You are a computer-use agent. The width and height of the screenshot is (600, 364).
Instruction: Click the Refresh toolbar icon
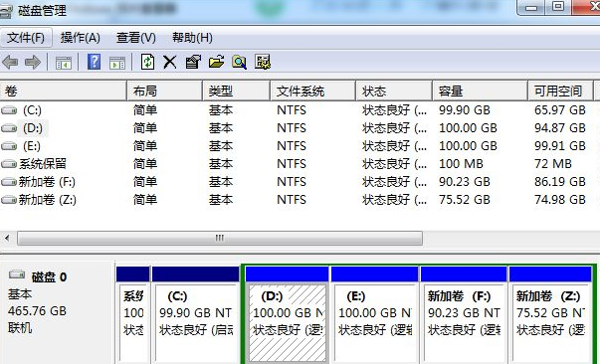click(147, 62)
